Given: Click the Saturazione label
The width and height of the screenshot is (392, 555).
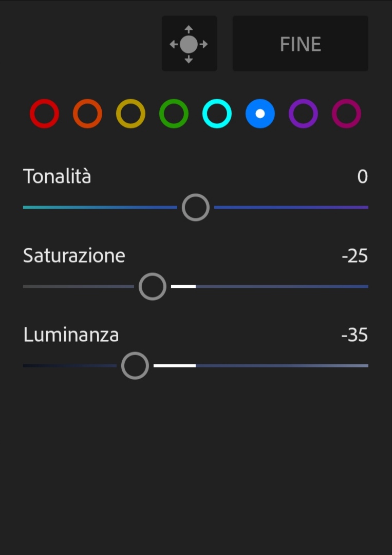Looking at the screenshot, I should coord(74,255).
